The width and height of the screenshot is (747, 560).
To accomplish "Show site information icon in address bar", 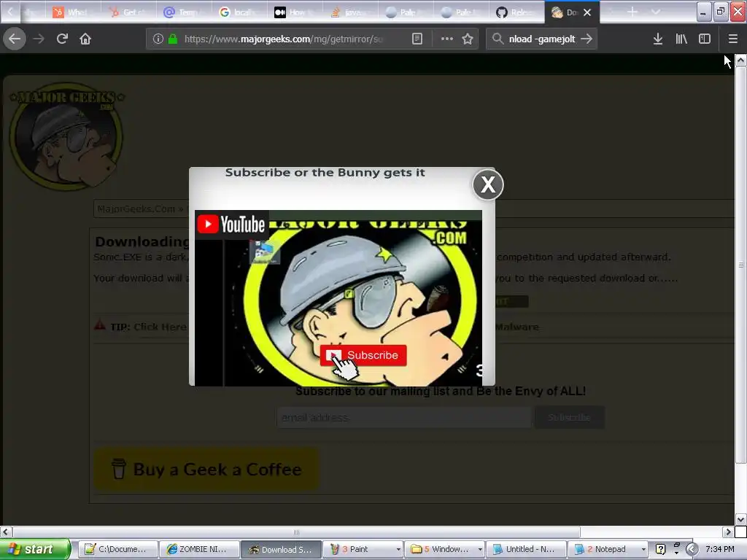I will (158, 39).
